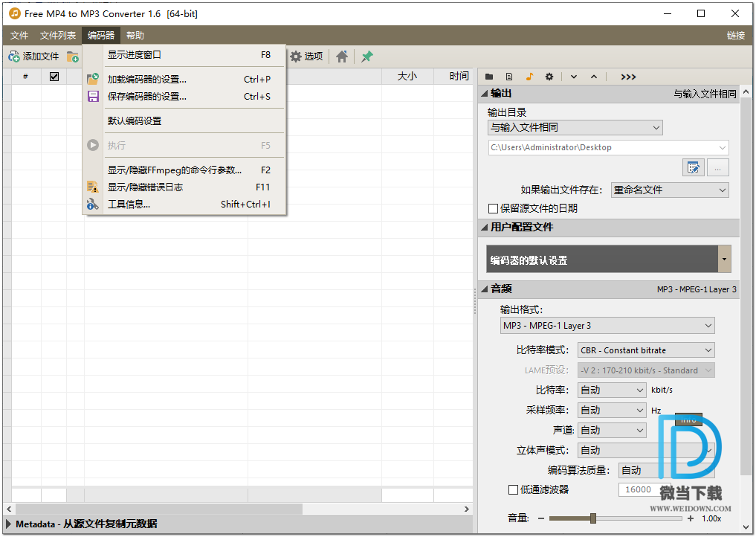Click the gear icon in right panel toolbar

coord(549,77)
